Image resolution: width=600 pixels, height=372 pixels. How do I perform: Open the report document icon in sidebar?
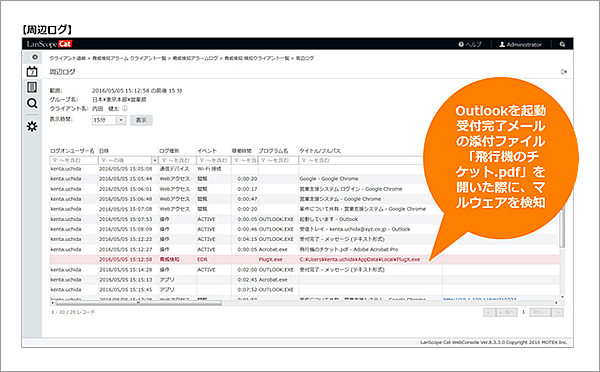(32, 87)
